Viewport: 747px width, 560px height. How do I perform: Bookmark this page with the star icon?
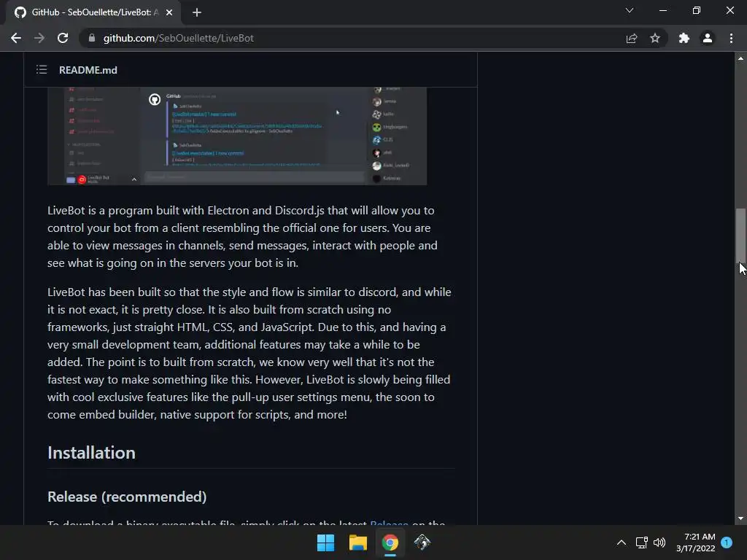pyautogui.click(x=655, y=38)
